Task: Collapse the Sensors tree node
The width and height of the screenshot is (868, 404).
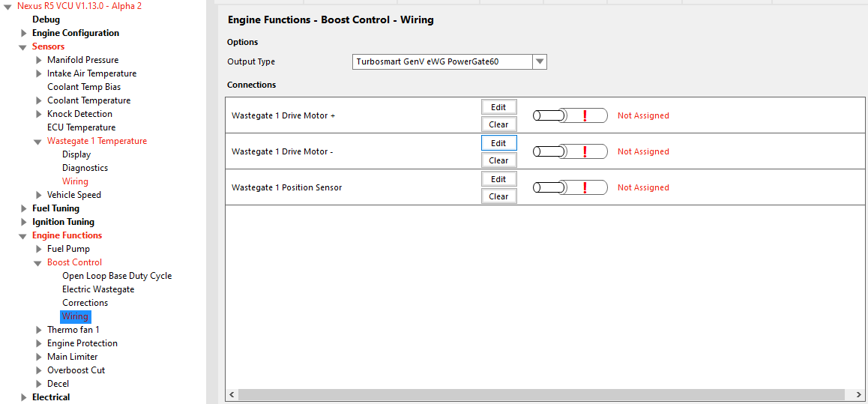Action: coord(22,47)
